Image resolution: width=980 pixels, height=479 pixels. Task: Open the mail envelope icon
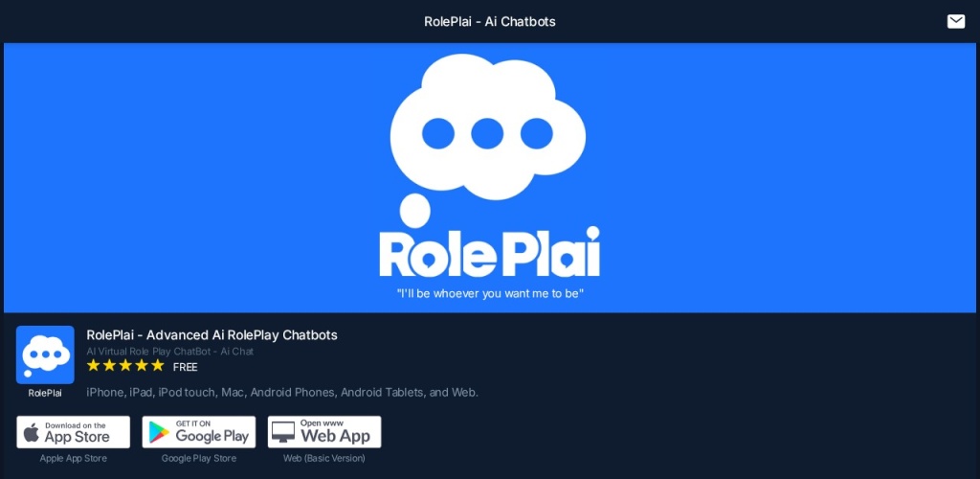coord(956,21)
